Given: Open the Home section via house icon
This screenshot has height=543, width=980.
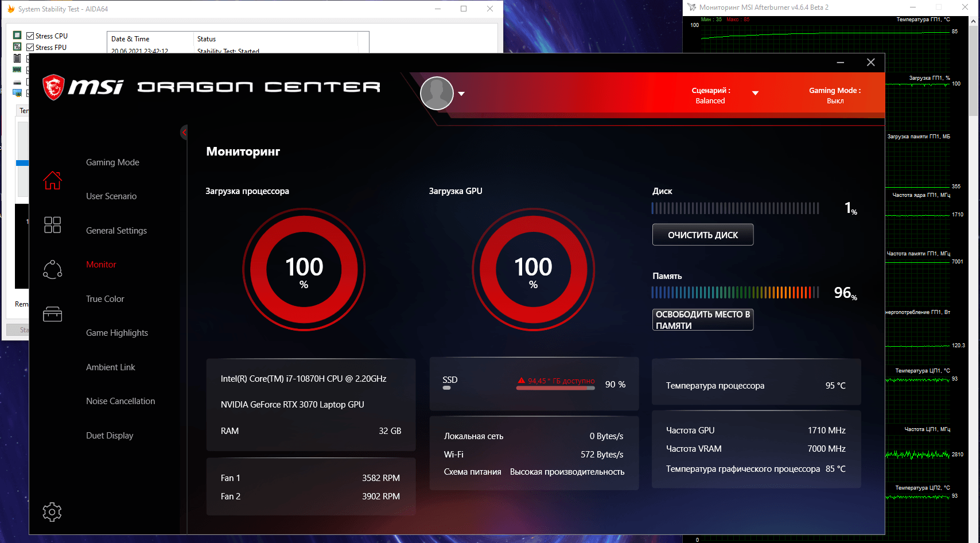Looking at the screenshot, I should (x=52, y=180).
